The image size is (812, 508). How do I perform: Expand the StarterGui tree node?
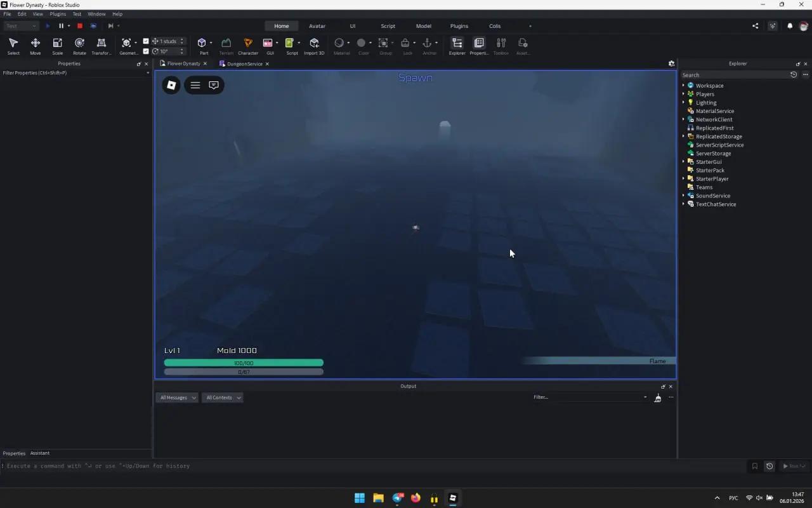tap(684, 162)
